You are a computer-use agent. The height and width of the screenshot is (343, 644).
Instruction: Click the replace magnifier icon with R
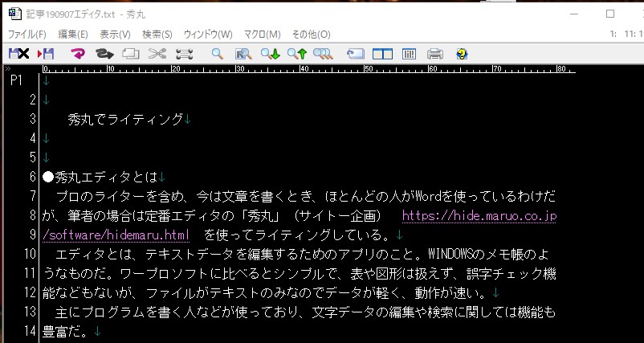click(243, 54)
